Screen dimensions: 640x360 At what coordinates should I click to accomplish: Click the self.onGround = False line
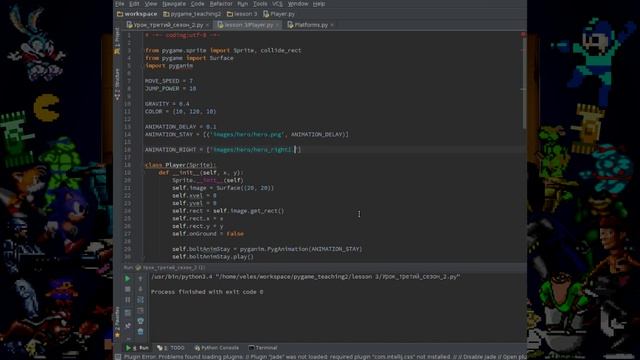coord(208,234)
